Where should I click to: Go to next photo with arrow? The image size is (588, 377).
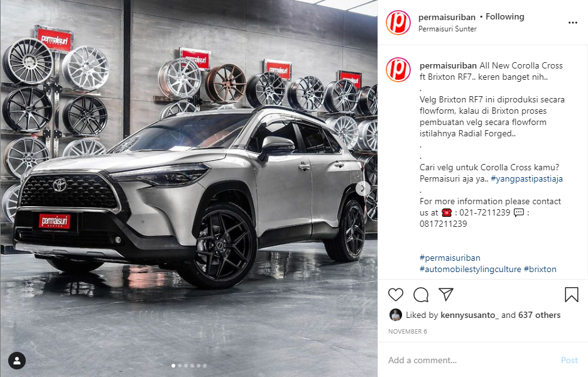pos(362,188)
